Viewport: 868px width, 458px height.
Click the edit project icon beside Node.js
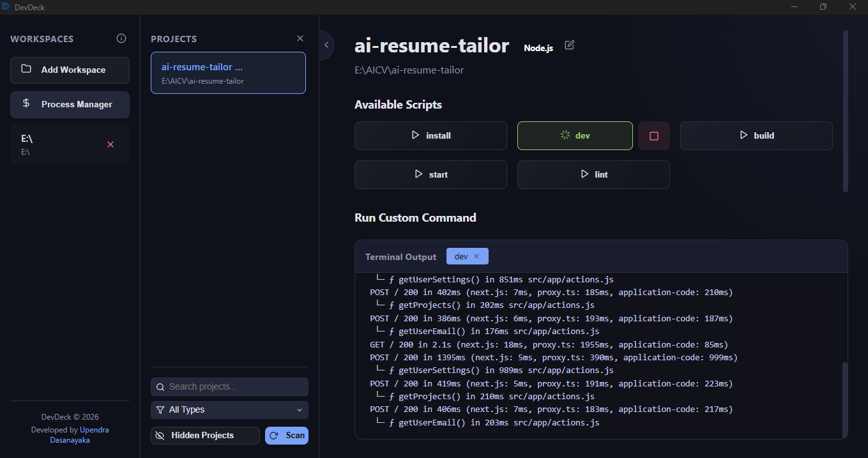(570, 45)
